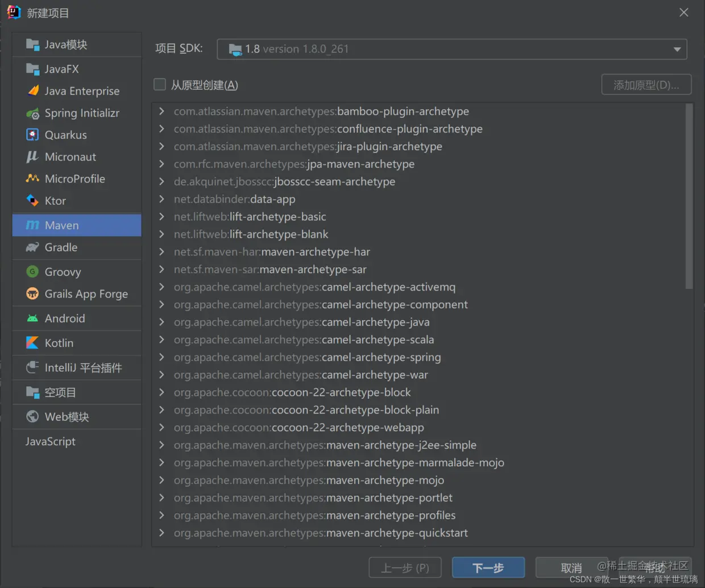Image resolution: width=705 pixels, height=588 pixels.
Task: Select maven-archetype-marmalade-mojo row
Action: point(418,463)
